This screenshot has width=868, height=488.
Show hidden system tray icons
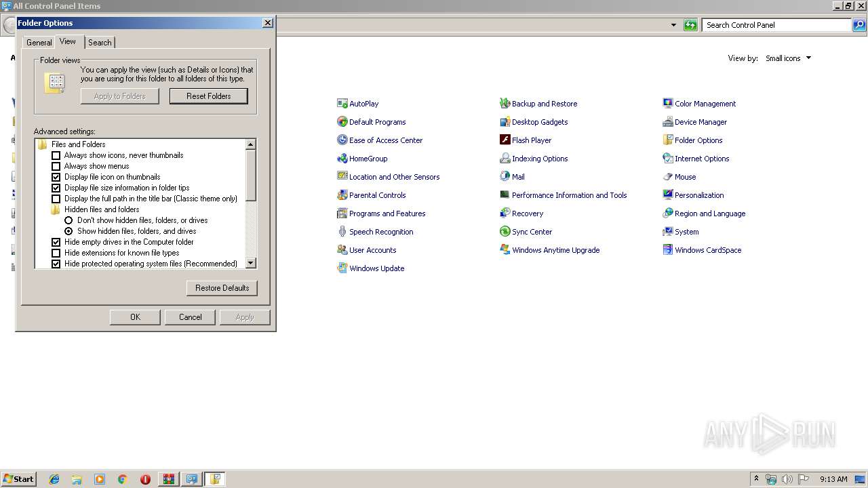point(756,479)
